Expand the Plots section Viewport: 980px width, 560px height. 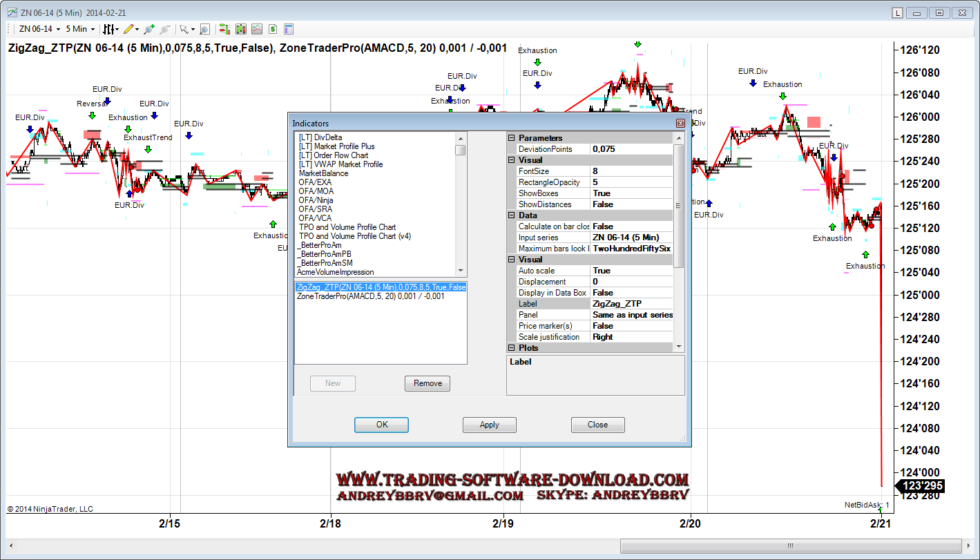click(512, 348)
